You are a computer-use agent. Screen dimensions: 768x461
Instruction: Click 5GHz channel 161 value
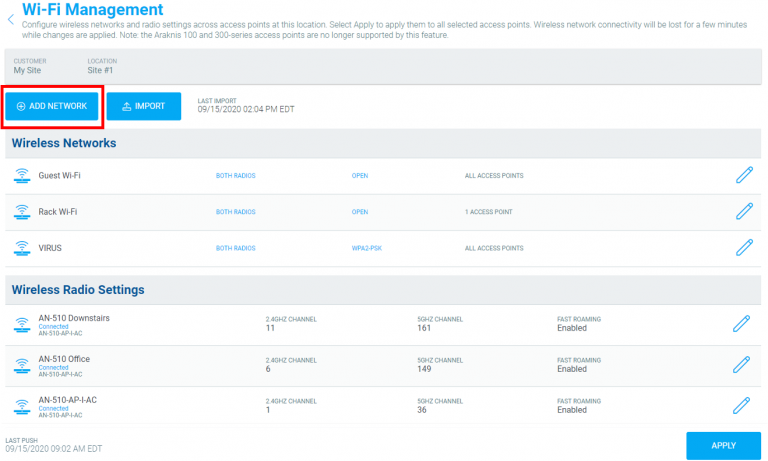[424, 328]
